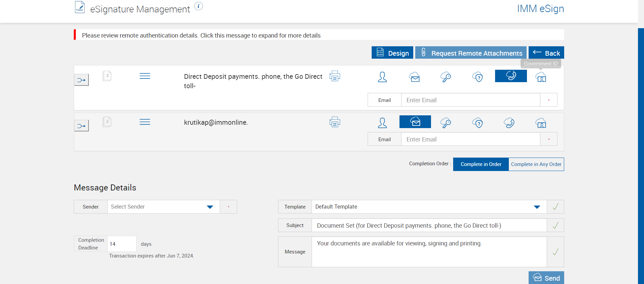The height and width of the screenshot is (284, 644).
Task: Click the password key icon in first row
Action: pos(445,77)
